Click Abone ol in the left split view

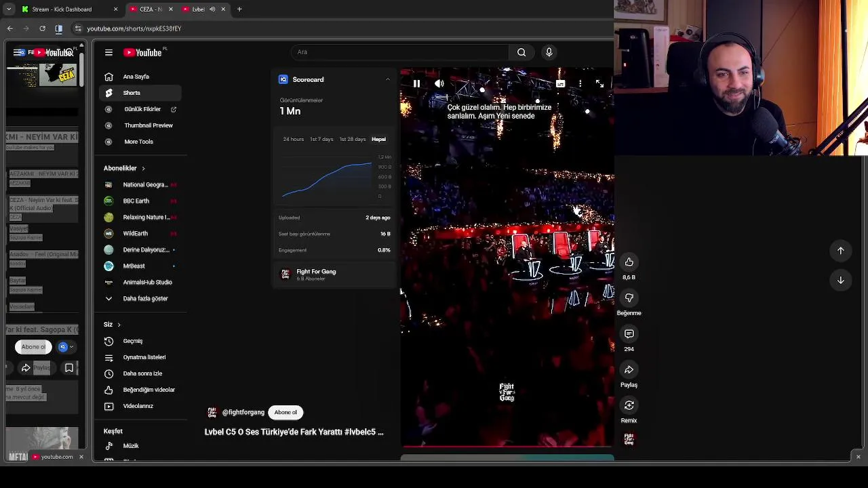(x=33, y=347)
